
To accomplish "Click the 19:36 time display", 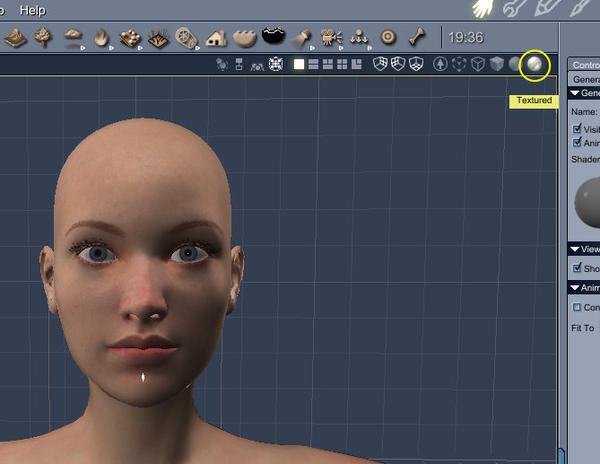I will pos(466,37).
